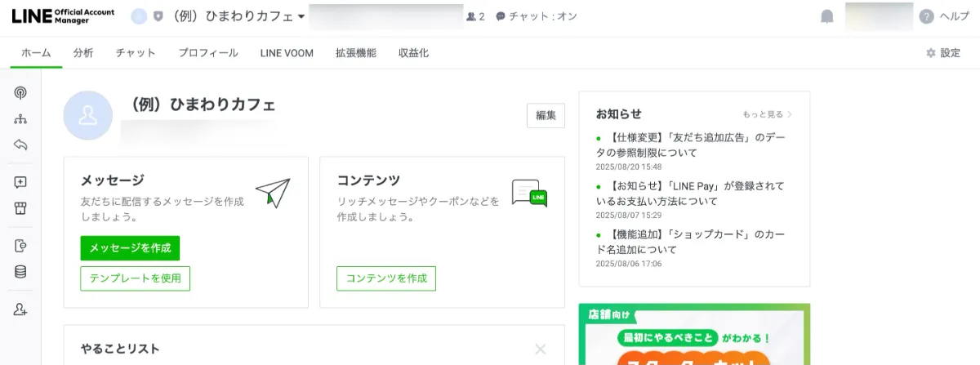This screenshot has width=980, height=365.
Task: Click the メッセージを作成 green button
Action: (x=130, y=248)
